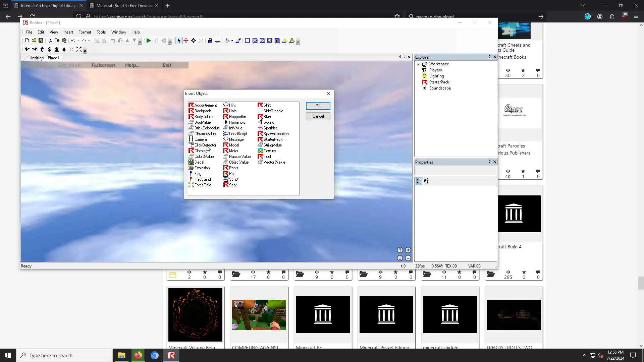Image resolution: width=644 pixels, height=362 pixels.
Task: Click the Save disk icon
Action: (x=41, y=41)
